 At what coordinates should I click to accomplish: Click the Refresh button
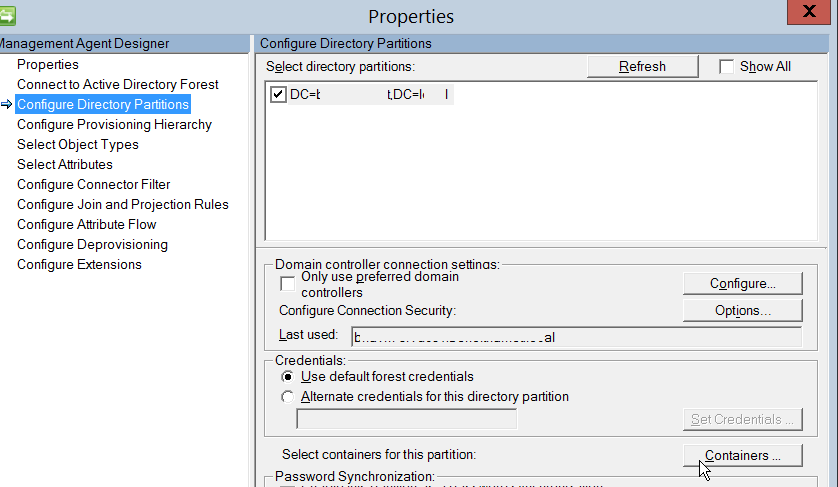click(642, 67)
